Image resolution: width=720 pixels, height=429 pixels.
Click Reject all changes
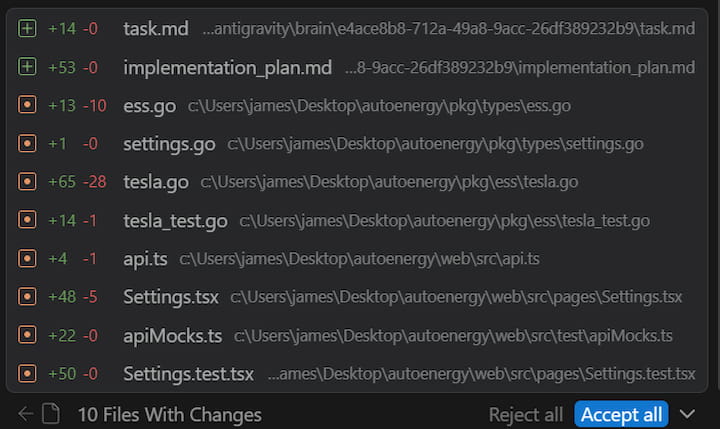tap(525, 414)
